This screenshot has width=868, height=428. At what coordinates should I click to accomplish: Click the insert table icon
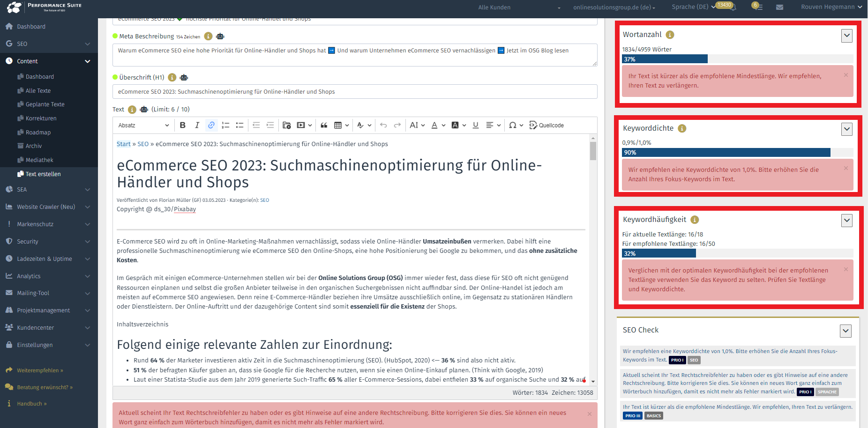(338, 125)
